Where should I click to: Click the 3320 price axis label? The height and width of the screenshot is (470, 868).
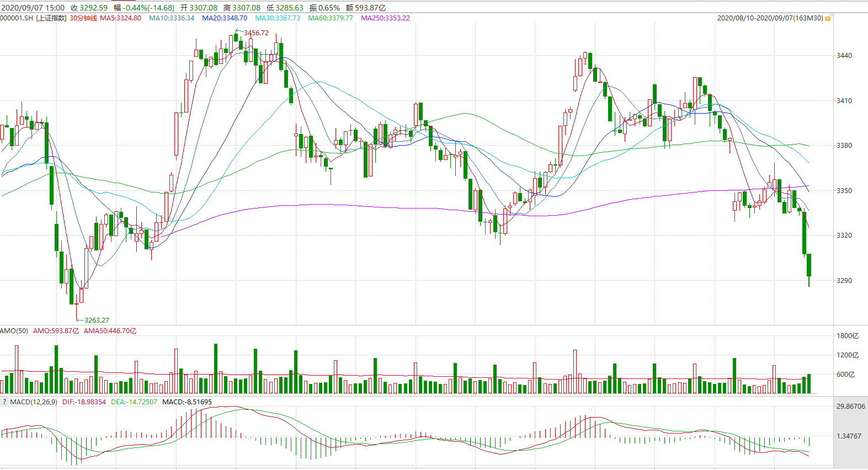(844, 236)
